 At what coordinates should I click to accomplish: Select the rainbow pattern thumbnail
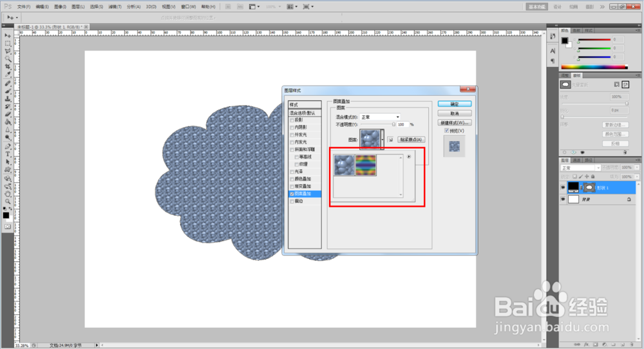click(x=366, y=165)
